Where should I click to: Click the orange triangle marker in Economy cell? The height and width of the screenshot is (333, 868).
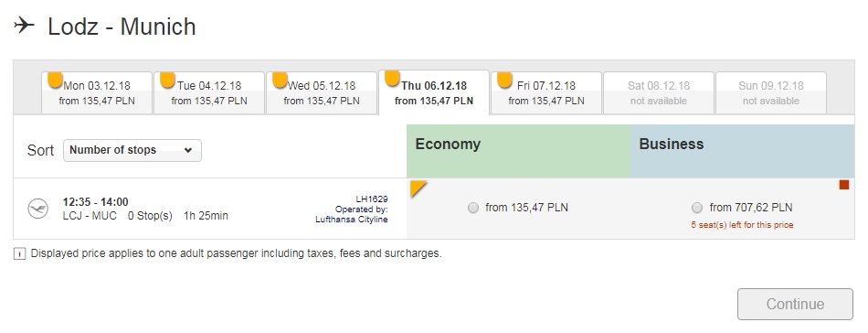[x=418, y=188]
